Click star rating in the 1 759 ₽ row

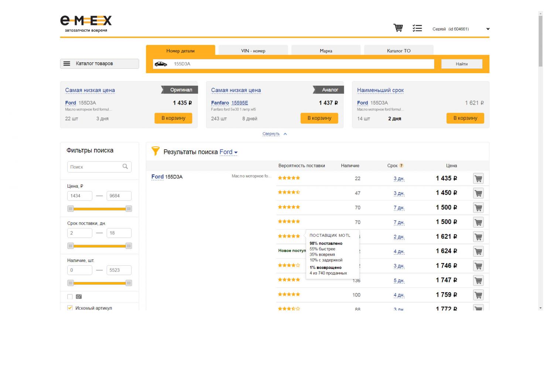coord(289,294)
